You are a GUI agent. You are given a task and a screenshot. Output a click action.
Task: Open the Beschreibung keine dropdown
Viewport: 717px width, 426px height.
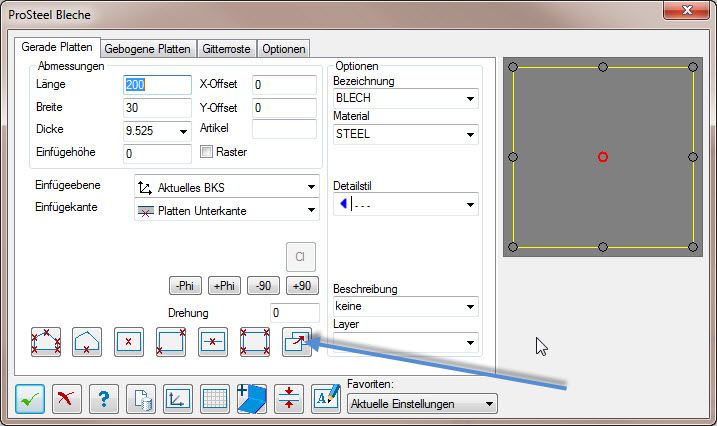pyautogui.click(x=470, y=307)
